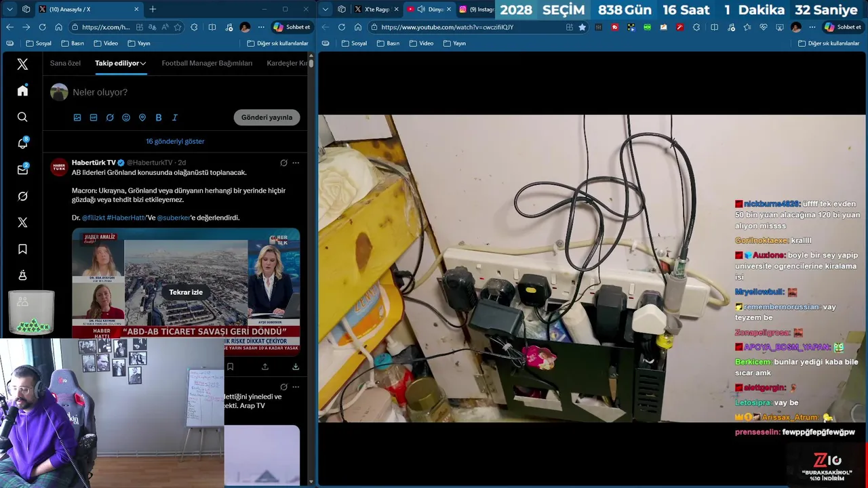Apply bold formatting in the post composer
The width and height of the screenshot is (868, 488).
click(159, 117)
